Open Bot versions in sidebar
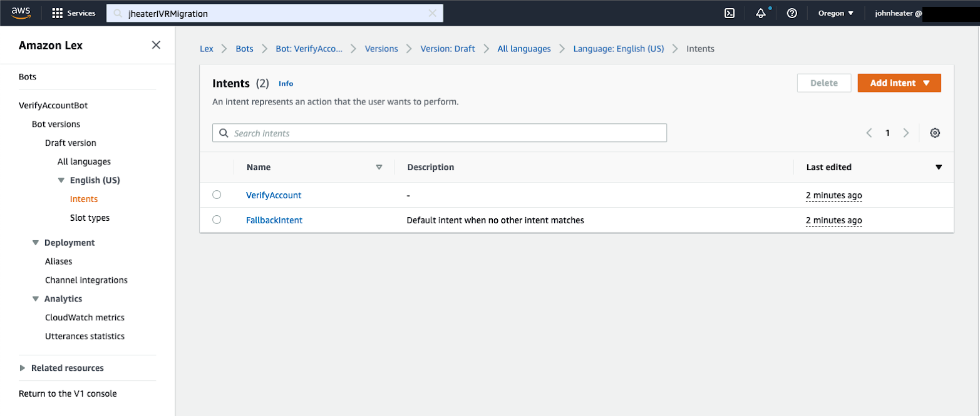Viewport: 980px width, 416px height. click(56, 124)
